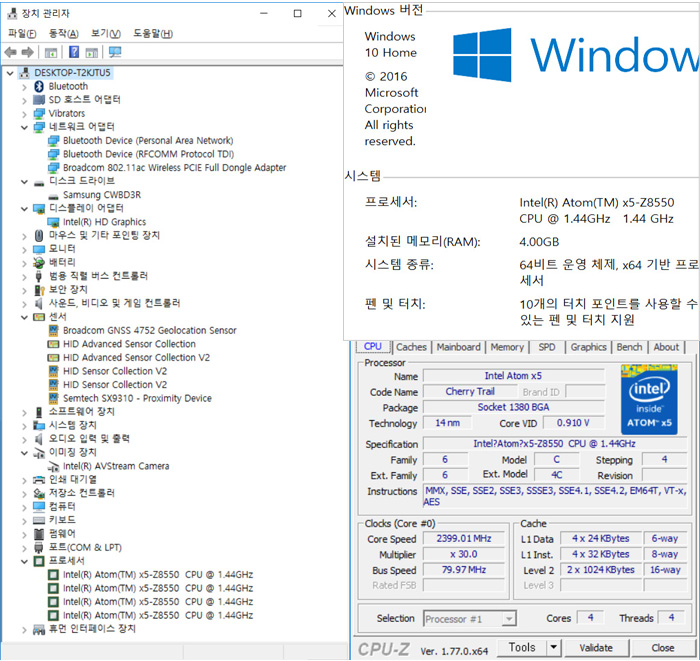Switch to the SPD tab in CPU-Z
The width and height of the screenshot is (700, 661).
pos(547,347)
